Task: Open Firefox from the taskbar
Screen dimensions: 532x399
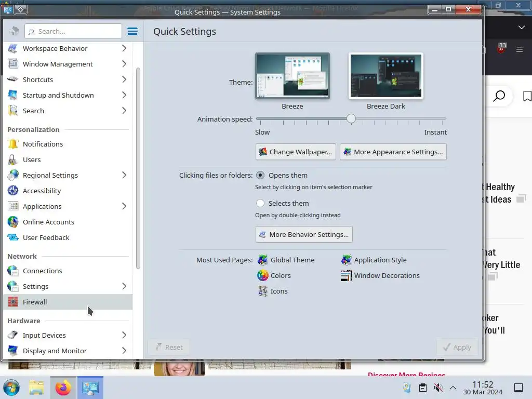Action: (x=63, y=388)
